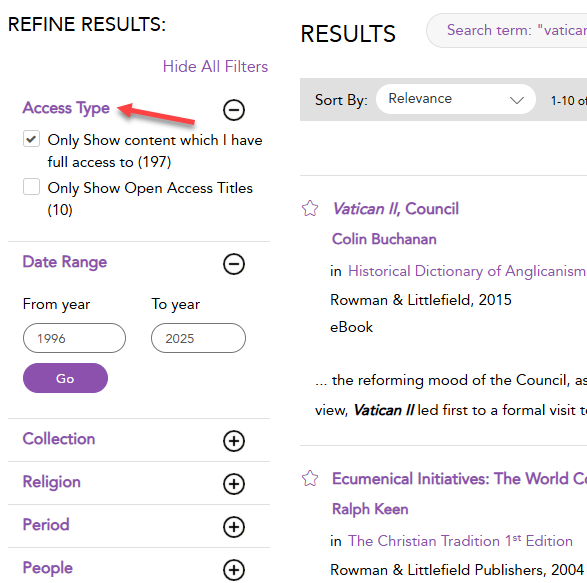The image size is (587, 583).
Task: Open 'The Christian Tradition 1st Edition' link
Action: pyautogui.click(x=460, y=541)
